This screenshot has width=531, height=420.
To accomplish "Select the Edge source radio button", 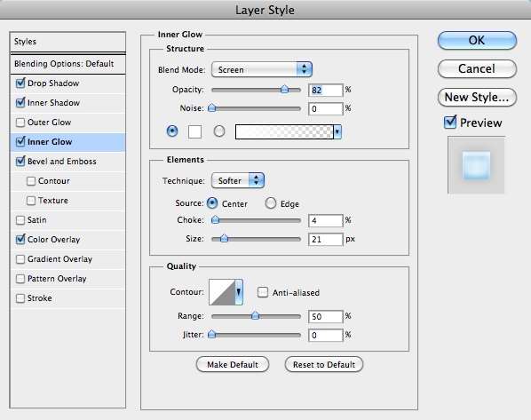I will click(270, 203).
